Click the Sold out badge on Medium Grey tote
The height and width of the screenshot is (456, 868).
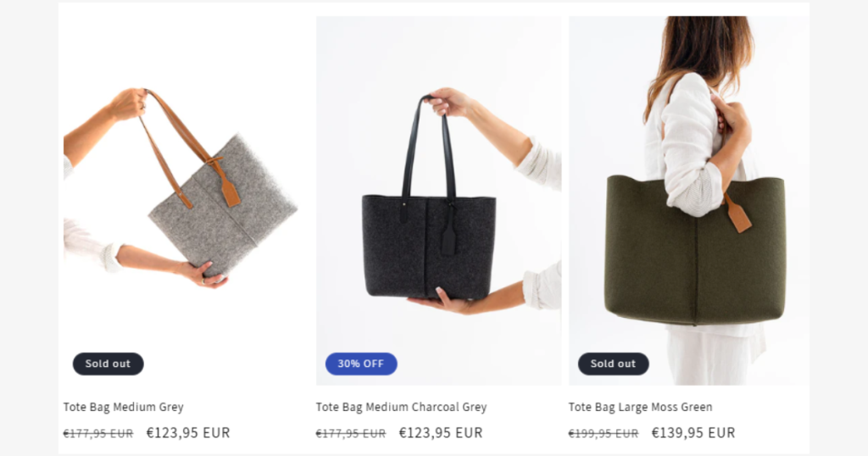pos(108,364)
